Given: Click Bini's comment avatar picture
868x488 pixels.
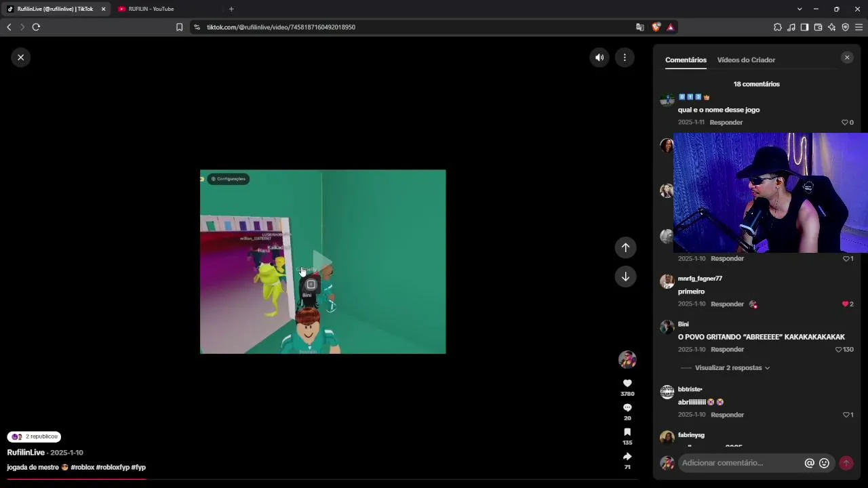Looking at the screenshot, I should point(667,327).
